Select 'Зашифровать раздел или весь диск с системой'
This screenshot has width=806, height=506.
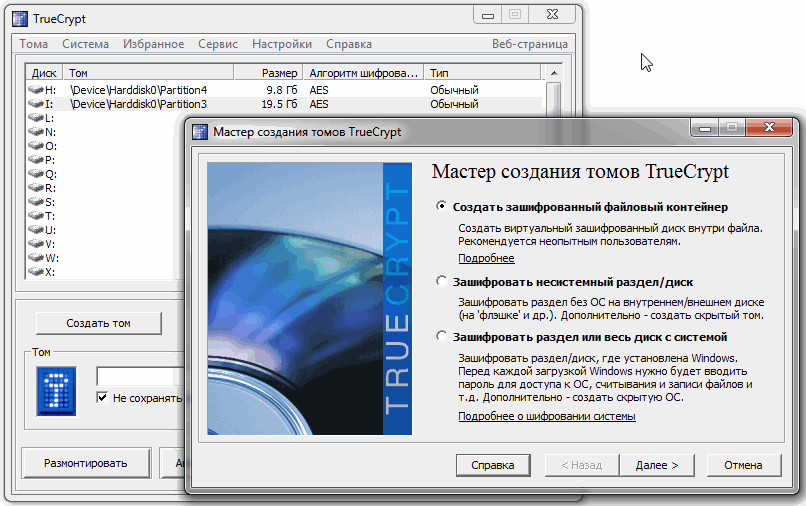click(442, 337)
